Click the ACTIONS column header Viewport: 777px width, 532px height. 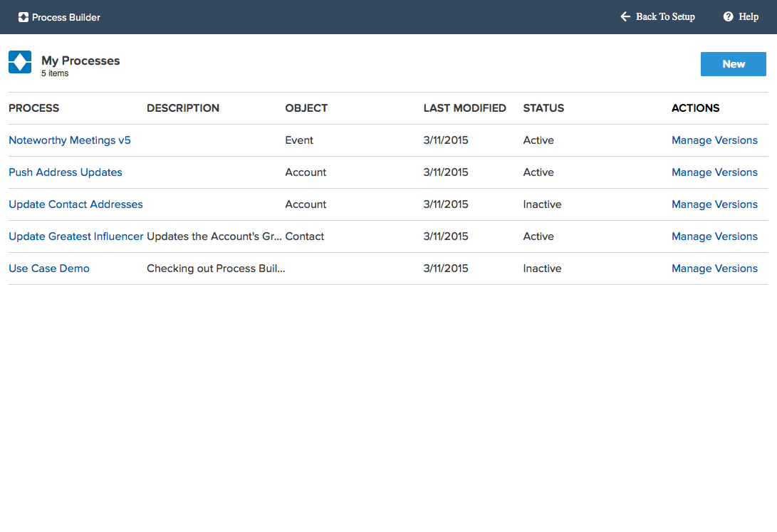tap(695, 108)
